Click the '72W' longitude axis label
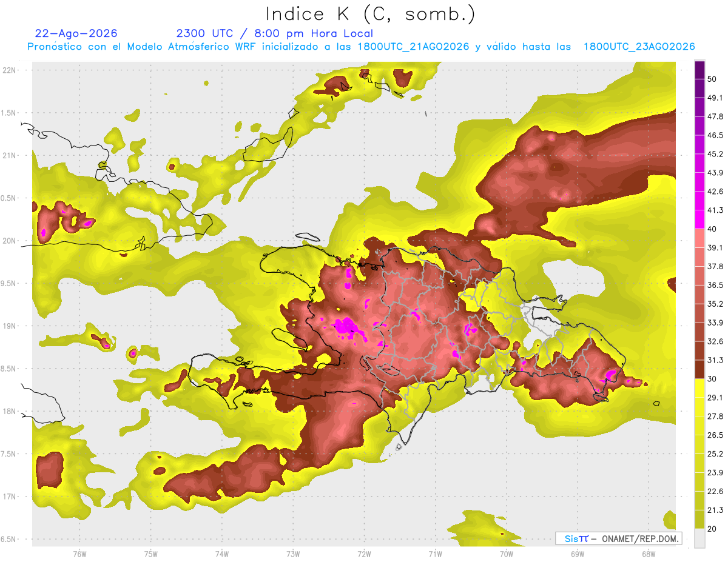728x562 pixels. coord(364,554)
